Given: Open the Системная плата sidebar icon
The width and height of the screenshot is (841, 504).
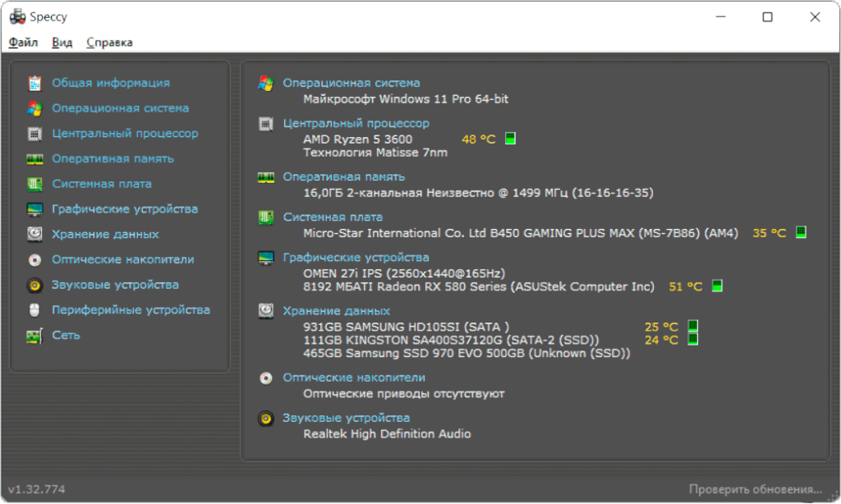Looking at the screenshot, I should [x=34, y=184].
